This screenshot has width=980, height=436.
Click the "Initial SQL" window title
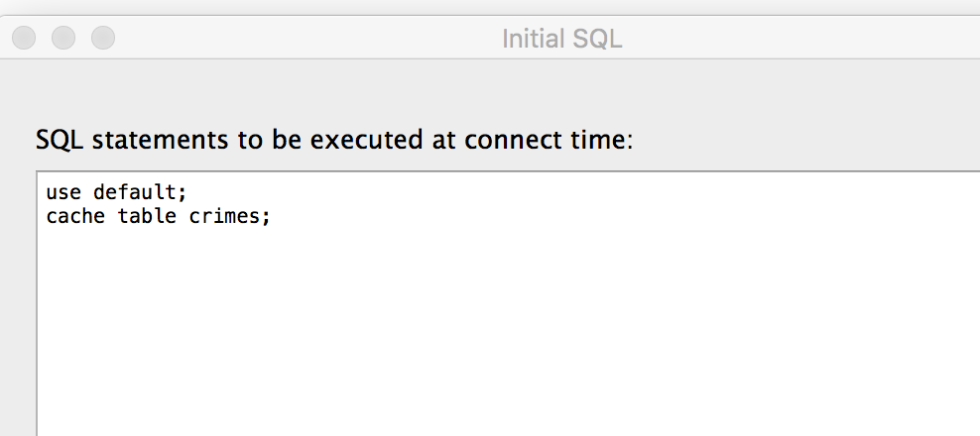(x=561, y=39)
